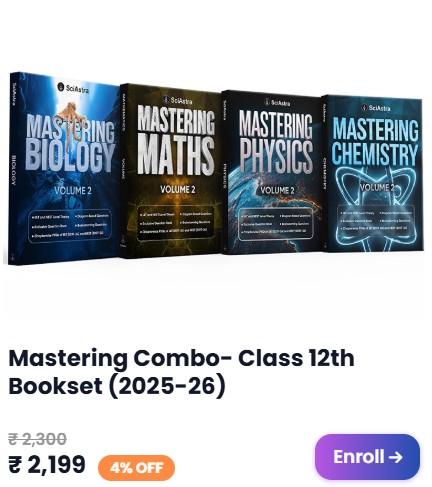Click the struck-through price ₹ 2,300
The width and height of the screenshot is (432, 487).
37,439
